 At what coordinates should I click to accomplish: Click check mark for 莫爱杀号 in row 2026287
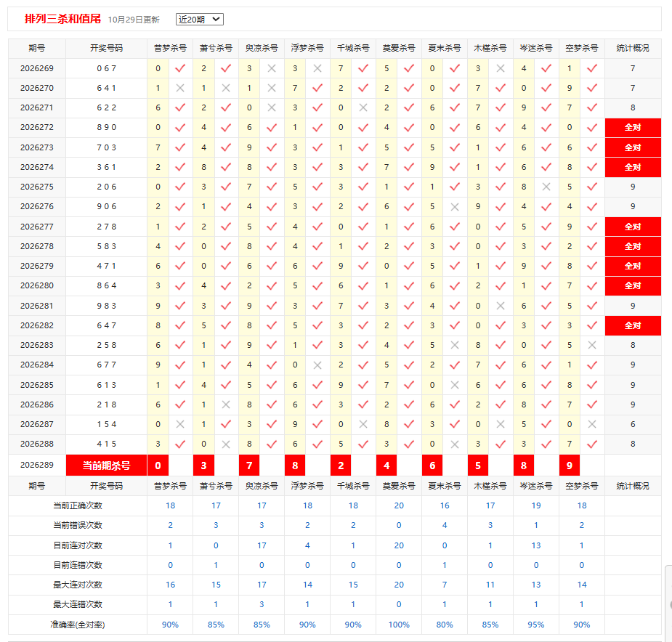[409, 424]
